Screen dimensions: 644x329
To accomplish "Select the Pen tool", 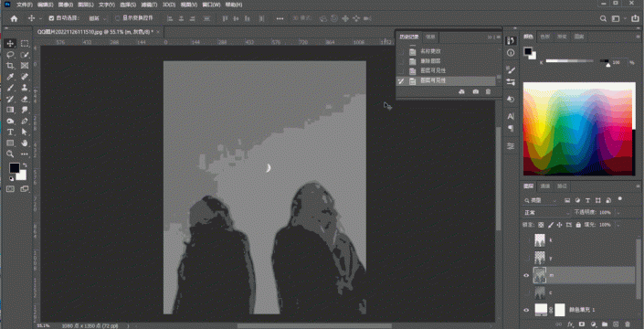I will [x=25, y=122].
